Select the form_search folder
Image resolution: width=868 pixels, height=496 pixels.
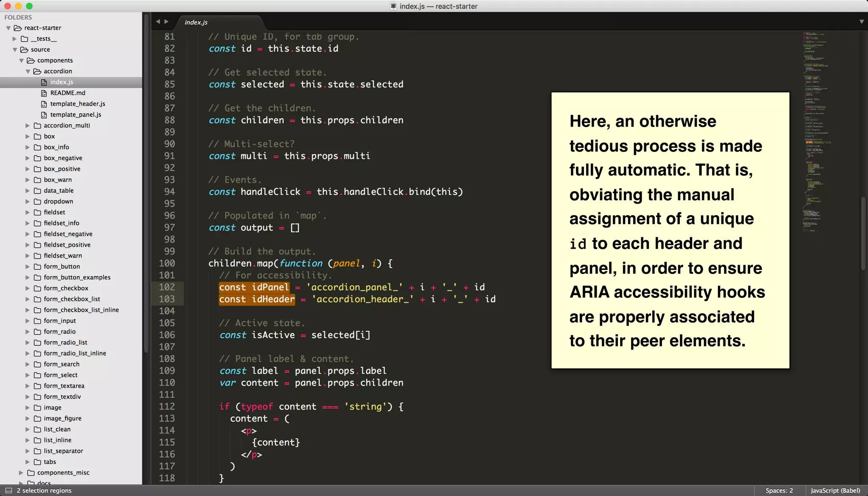pos(61,364)
